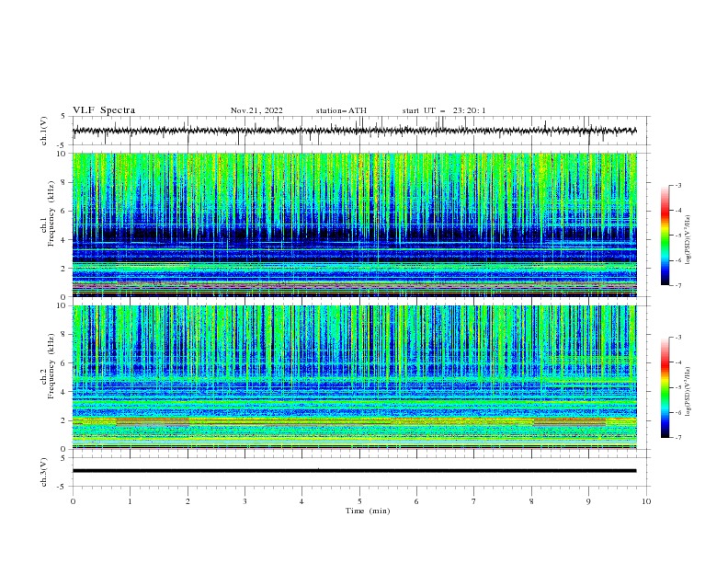Click the ch.2 'Frequency (kHz)' axis label
The height and width of the screenshot is (563, 728).
[x=51, y=366]
